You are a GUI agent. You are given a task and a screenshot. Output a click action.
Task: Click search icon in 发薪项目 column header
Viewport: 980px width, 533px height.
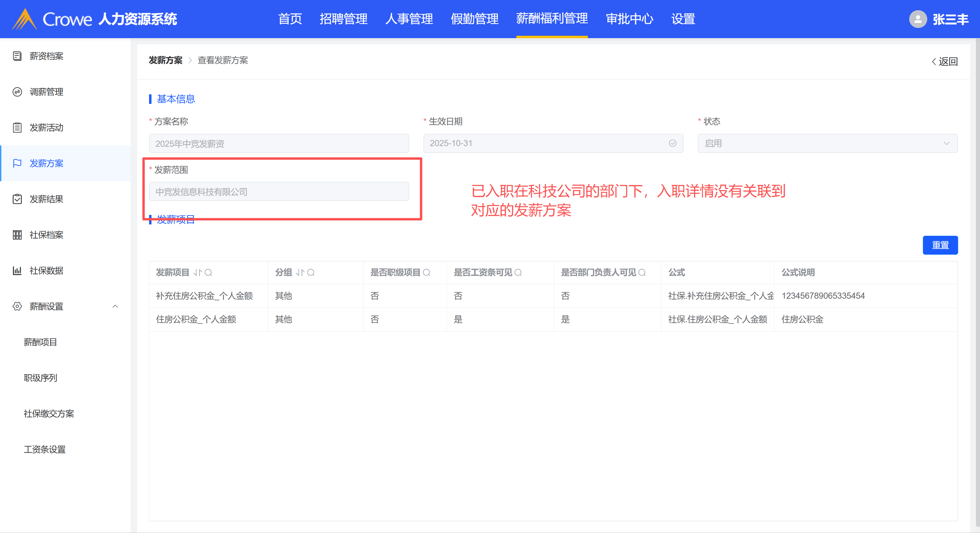coord(208,272)
